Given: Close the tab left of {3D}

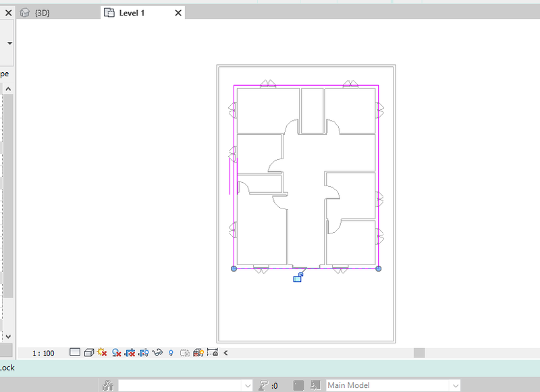Looking at the screenshot, I should click(x=9, y=13).
